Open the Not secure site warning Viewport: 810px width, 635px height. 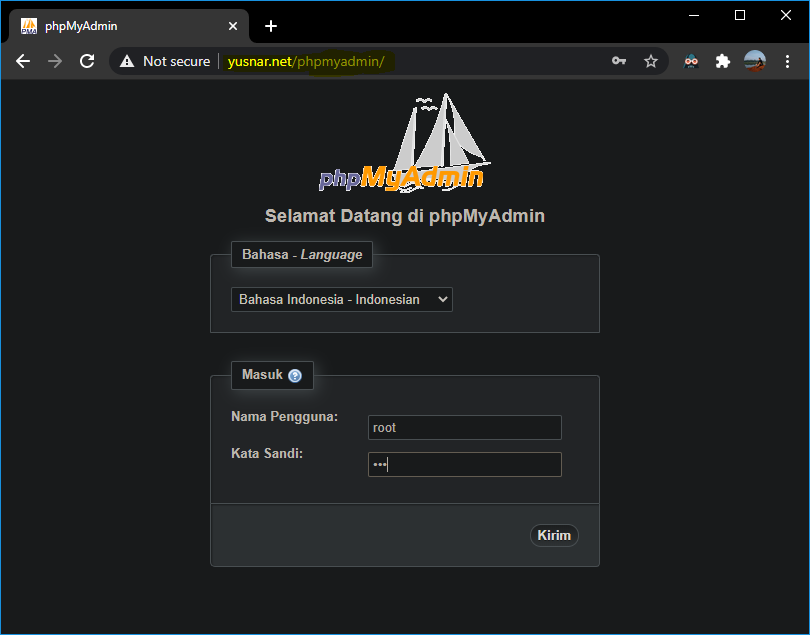point(165,61)
